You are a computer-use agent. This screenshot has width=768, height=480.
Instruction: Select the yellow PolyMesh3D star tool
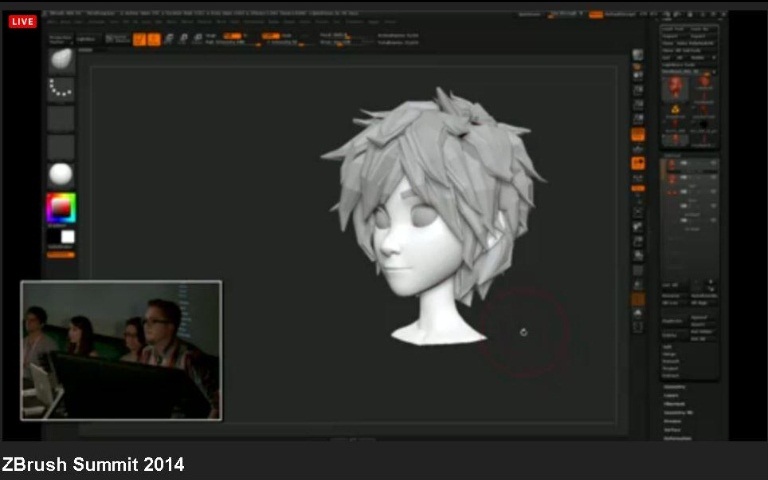[x=675, y=108]
